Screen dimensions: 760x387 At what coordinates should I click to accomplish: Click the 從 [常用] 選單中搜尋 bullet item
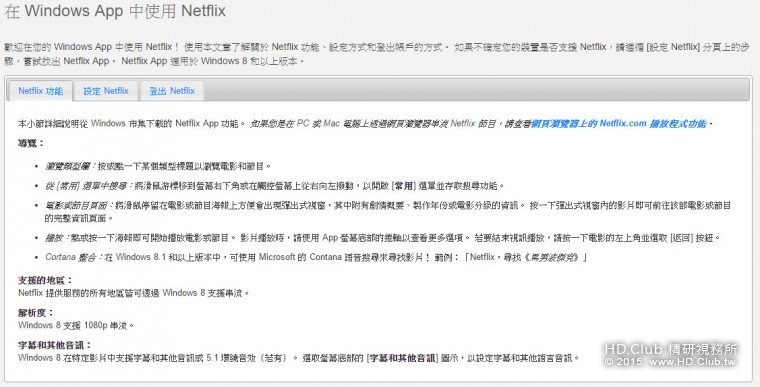(275, 186)
